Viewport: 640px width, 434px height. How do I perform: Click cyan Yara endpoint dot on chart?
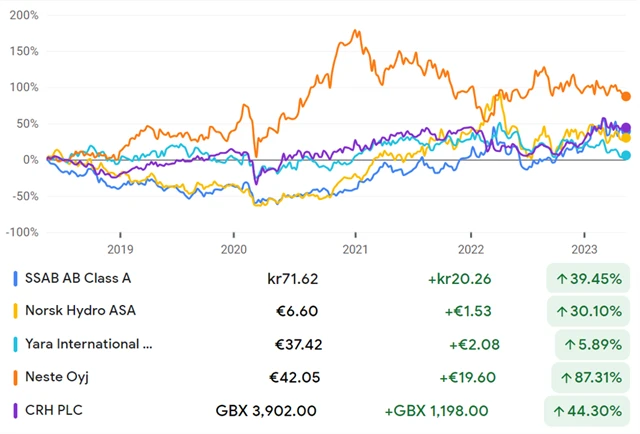coord(626,155)
